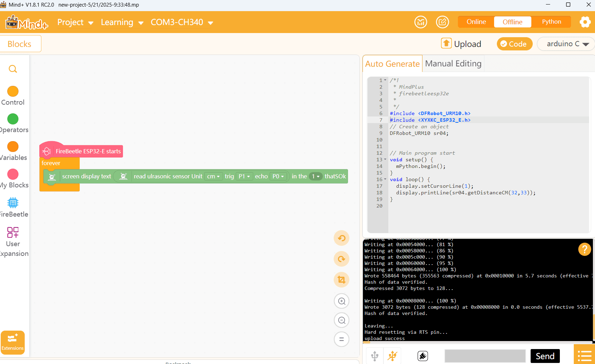Viewport: 595px width, 364px height.
Task: Click the Send button in serial monitor
Action: click(545, 356)
